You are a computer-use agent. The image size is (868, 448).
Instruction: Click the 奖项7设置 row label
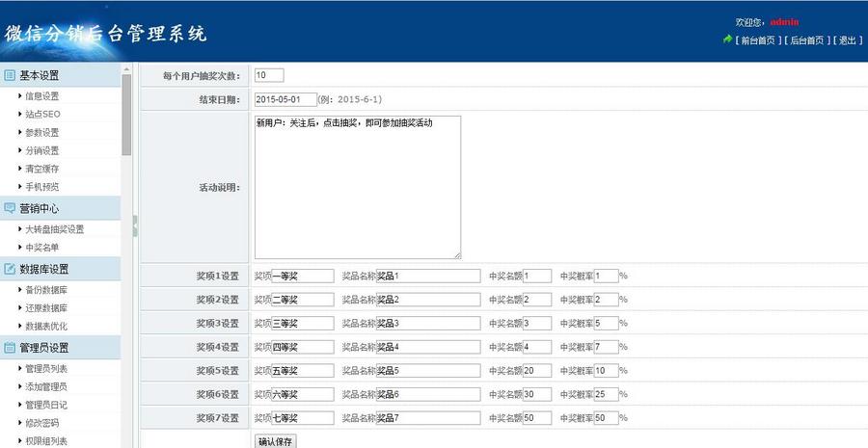point(218,418)
